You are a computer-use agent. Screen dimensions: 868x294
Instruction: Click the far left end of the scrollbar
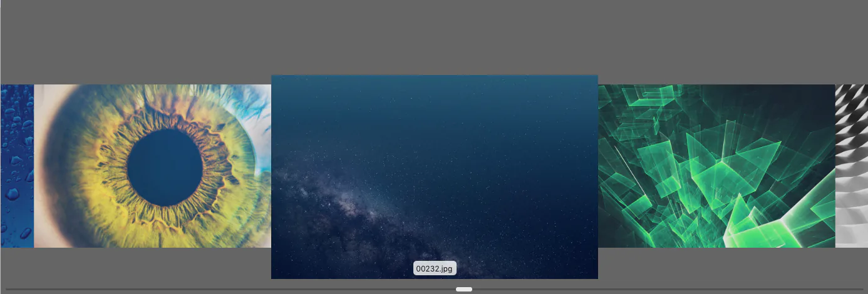coord(9,289)
